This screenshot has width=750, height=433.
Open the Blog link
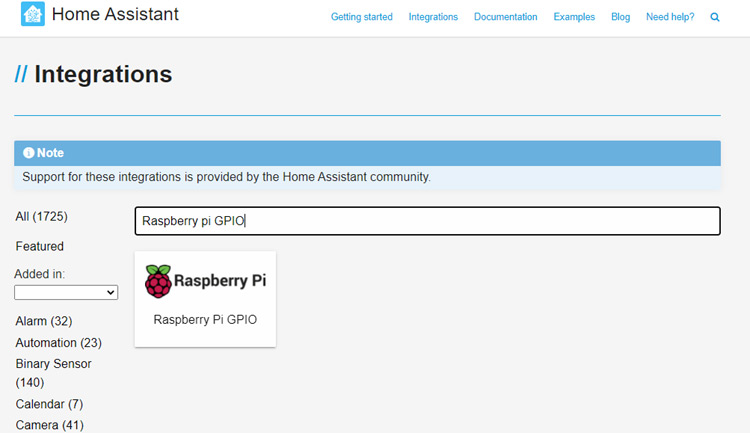click(620, 17)
